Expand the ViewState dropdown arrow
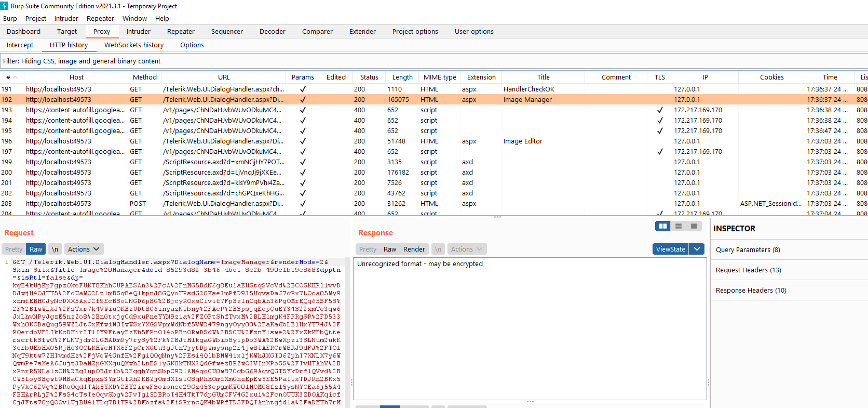 697,249
